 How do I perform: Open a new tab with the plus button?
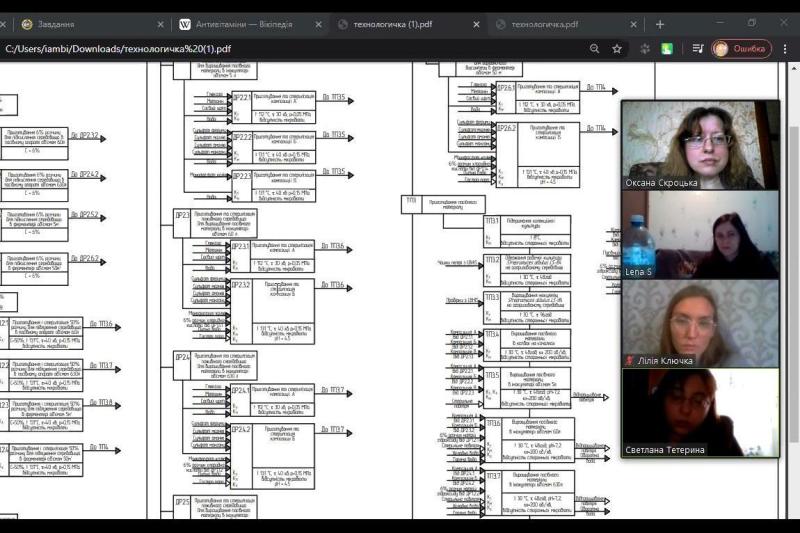point(660,24)
